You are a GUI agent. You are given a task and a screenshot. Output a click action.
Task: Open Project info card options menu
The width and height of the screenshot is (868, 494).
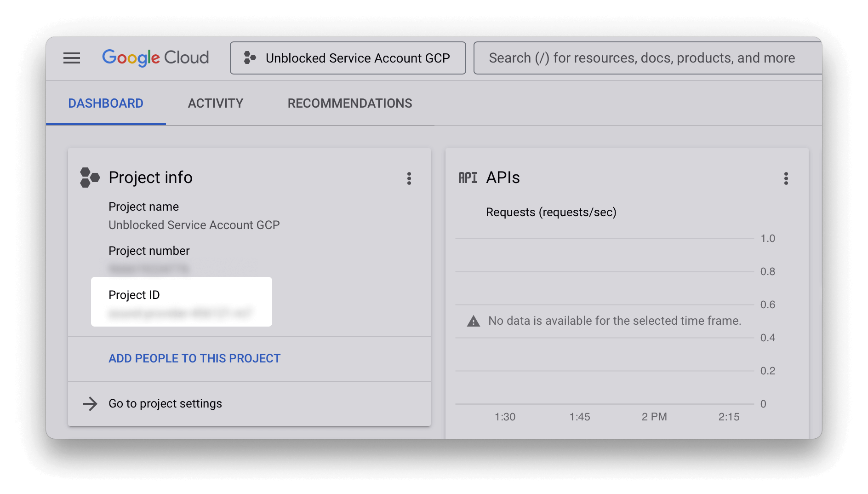409,178
